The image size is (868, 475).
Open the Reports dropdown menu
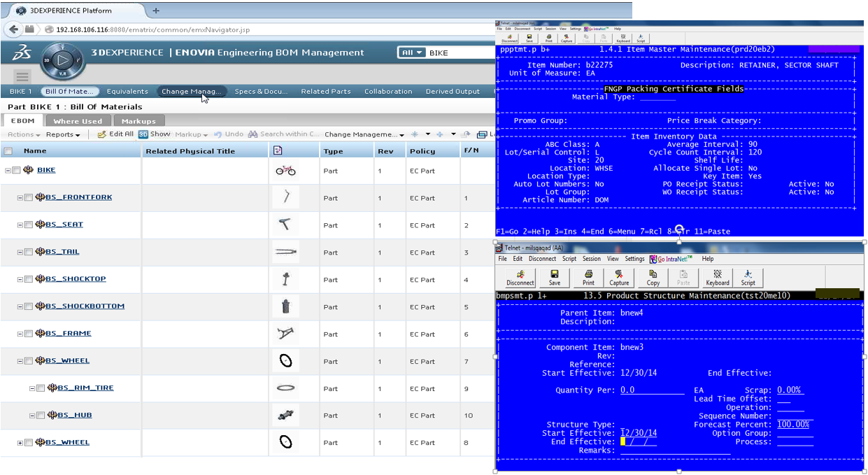click(x=63, y=134)
